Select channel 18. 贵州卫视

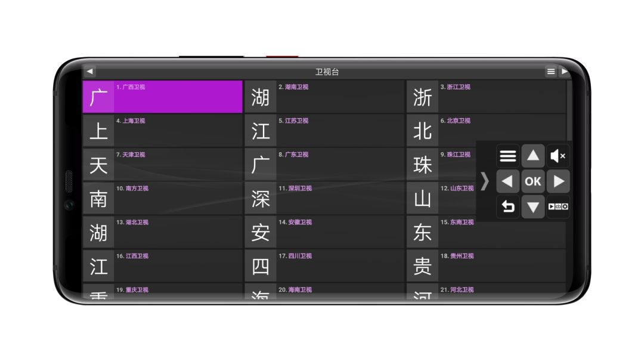487,266
